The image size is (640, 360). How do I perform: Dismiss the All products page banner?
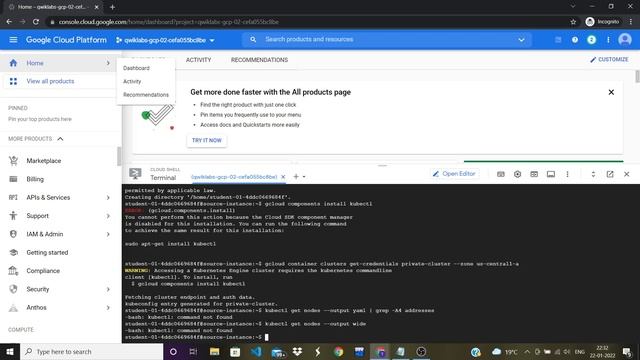(x=611, y=92)
